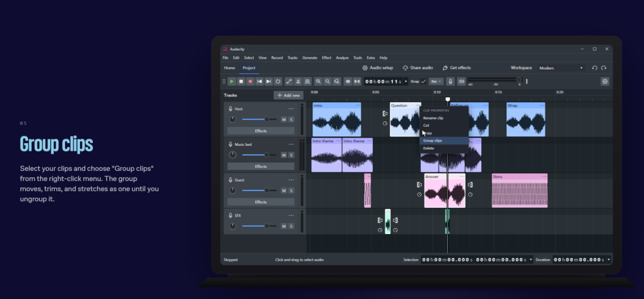
Task: Choose Delete in the clip context menu
Action: [444, 148]
